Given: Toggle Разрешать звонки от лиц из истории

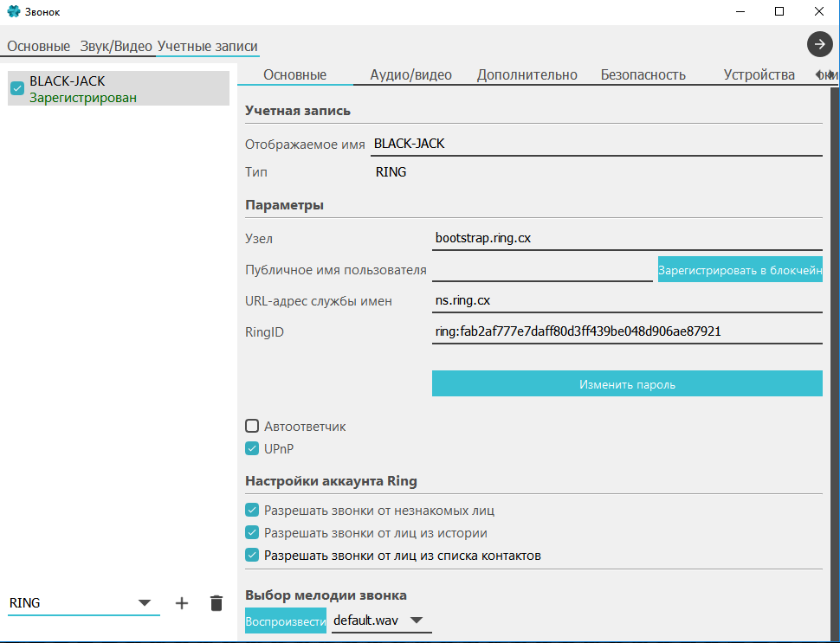Looking at the screenshot, I should 252,533.
